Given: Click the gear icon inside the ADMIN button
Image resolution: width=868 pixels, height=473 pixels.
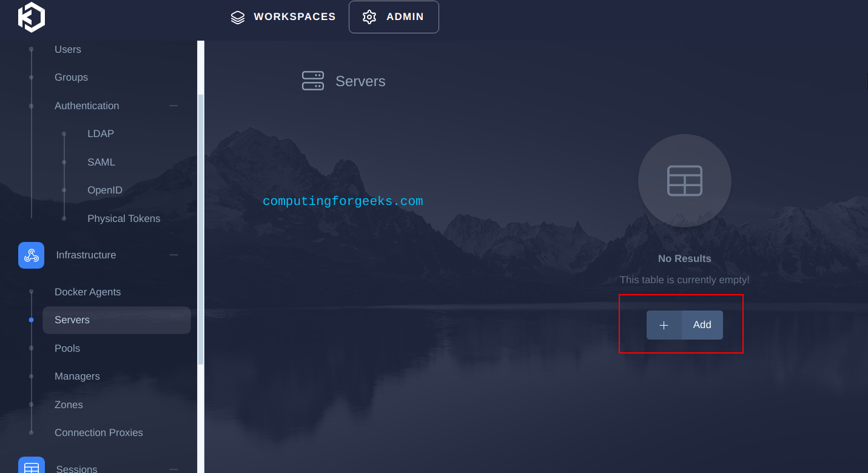Looking at the screenshot, I should click(369, 17).
